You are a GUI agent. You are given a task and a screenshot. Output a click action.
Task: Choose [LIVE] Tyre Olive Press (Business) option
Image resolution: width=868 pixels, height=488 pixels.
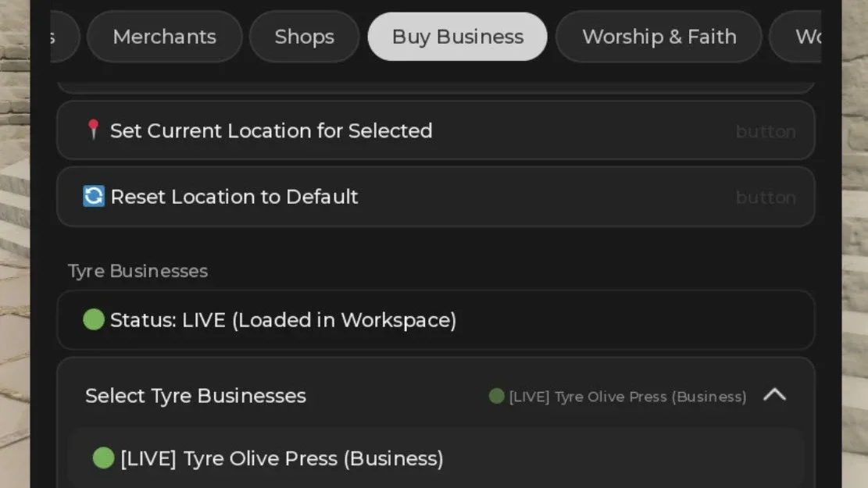pos(436,458)
